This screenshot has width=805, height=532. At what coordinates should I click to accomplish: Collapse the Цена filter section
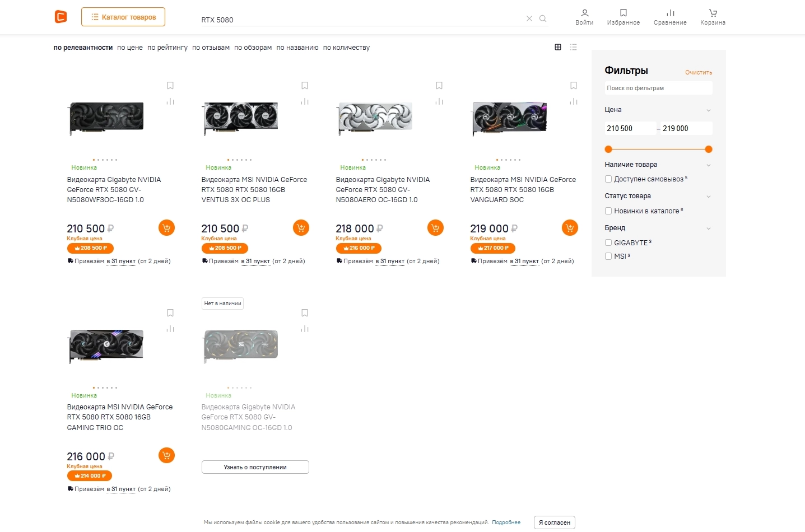click(x=709, y=110)
